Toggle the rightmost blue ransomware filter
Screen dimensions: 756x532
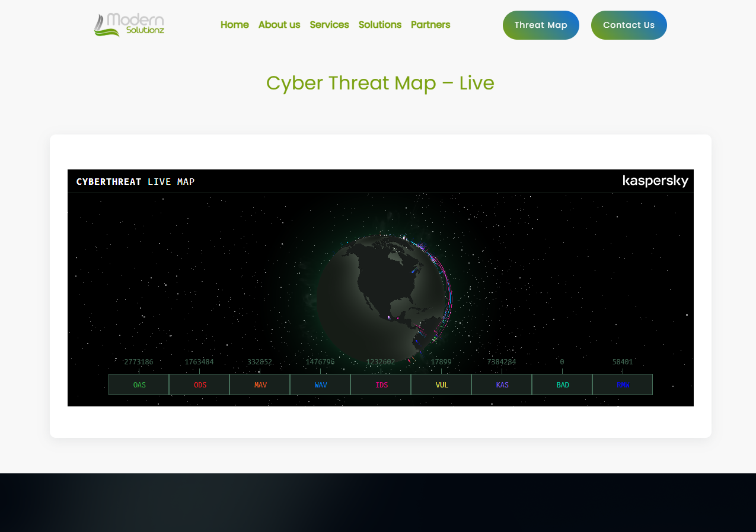623,384
